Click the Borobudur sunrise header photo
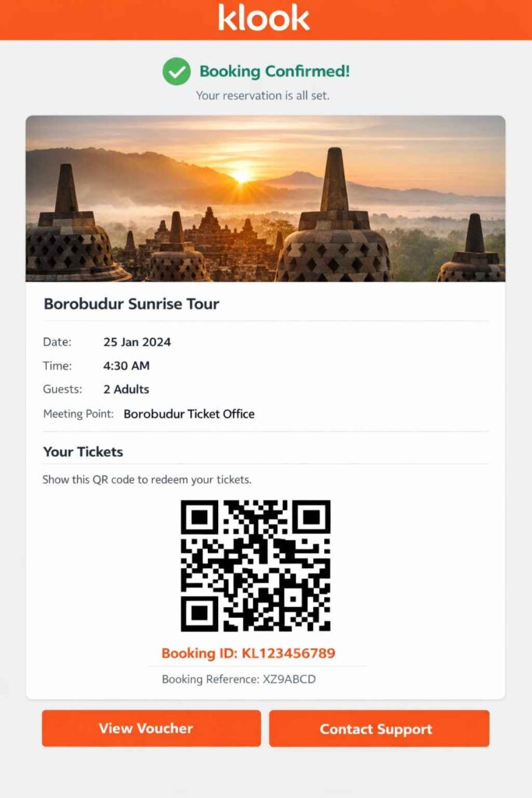The image size is (532, 798). (x=266, y=200)
